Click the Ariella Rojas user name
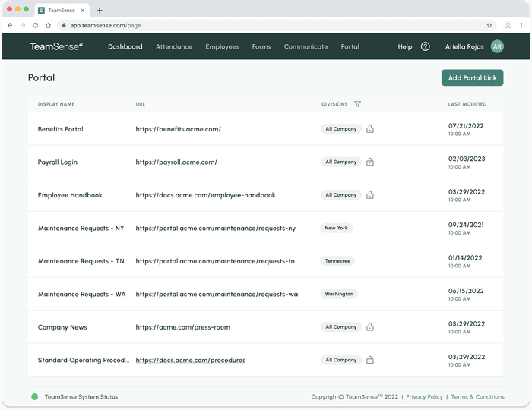Viewport: 532px width, 410px height. [x=464, y=47]
